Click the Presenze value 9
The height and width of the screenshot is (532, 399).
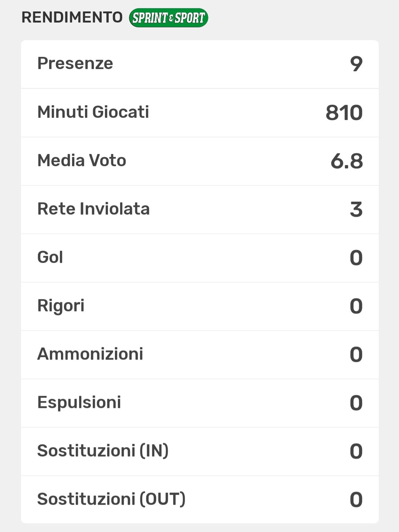[x=356, y=64]
